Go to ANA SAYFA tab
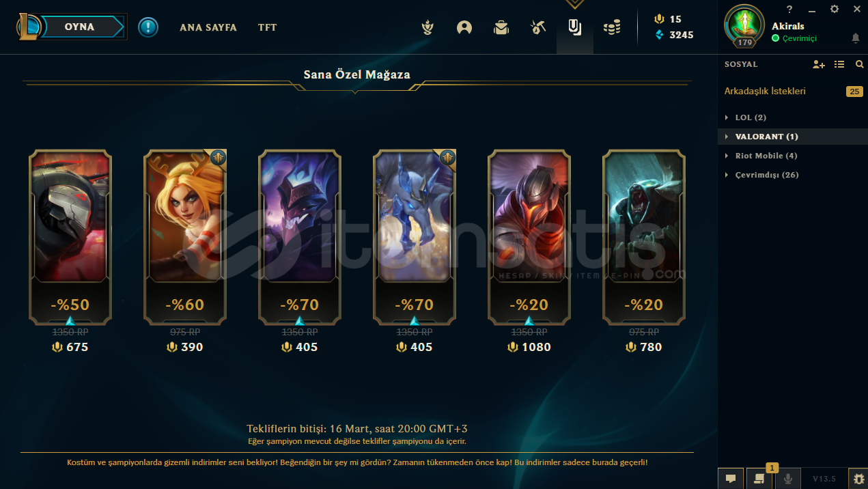The image size is (868, 489). pos(208,28)
